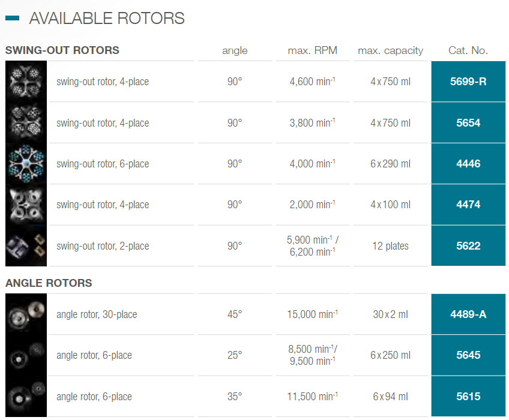
Task: Choose catalog number 5622
Action: pyautogui.click(x=468, y=246)
